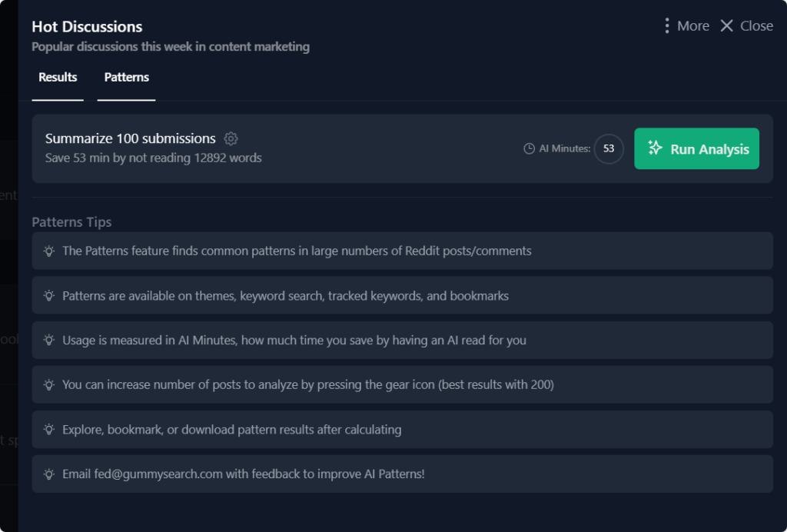Click the lightbulb on the bookmark results tip

48,429
